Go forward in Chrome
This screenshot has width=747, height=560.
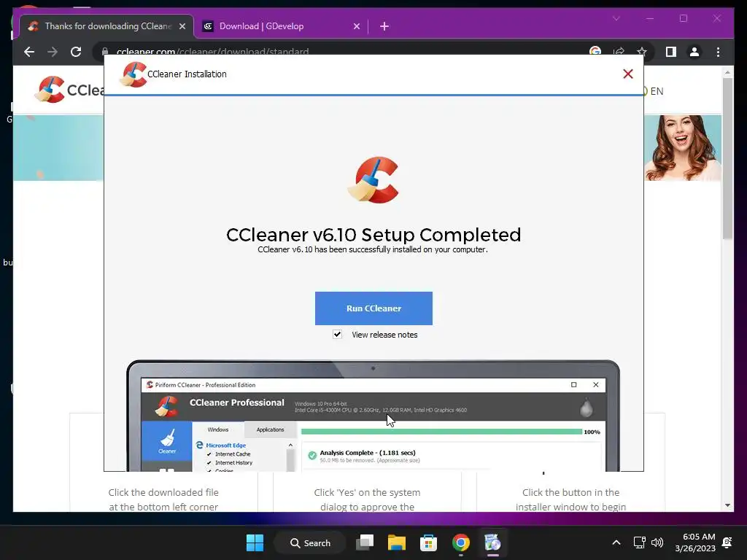tap(53, 52)
